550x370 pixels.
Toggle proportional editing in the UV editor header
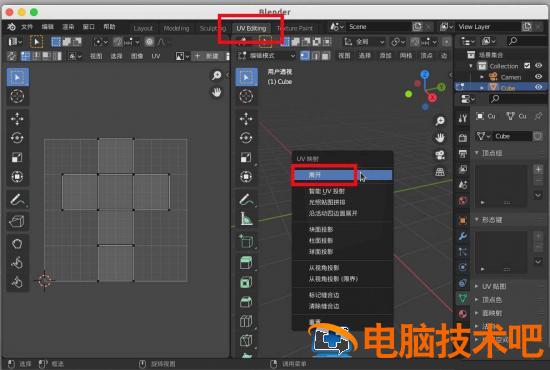(x=150, y=42)
